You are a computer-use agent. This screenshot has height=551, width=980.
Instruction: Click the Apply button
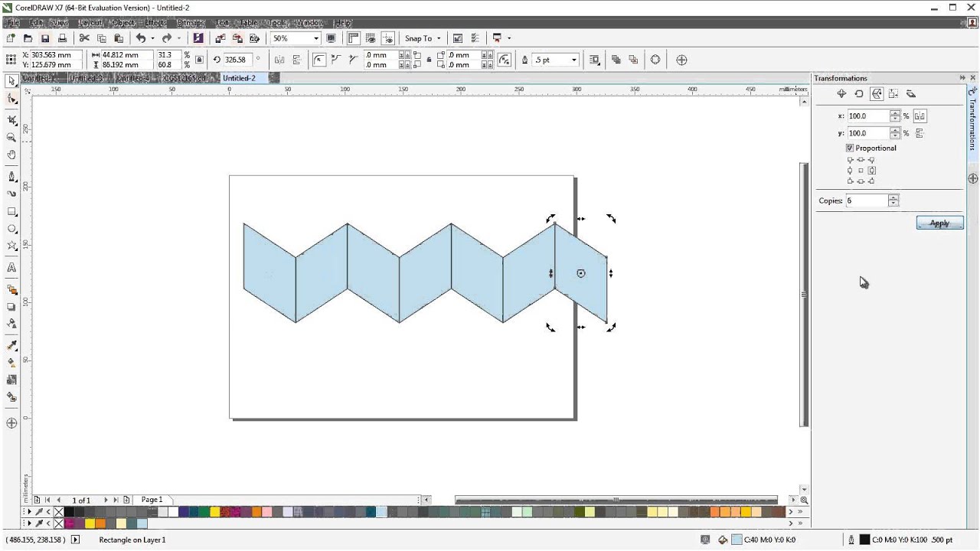[939, 223]
